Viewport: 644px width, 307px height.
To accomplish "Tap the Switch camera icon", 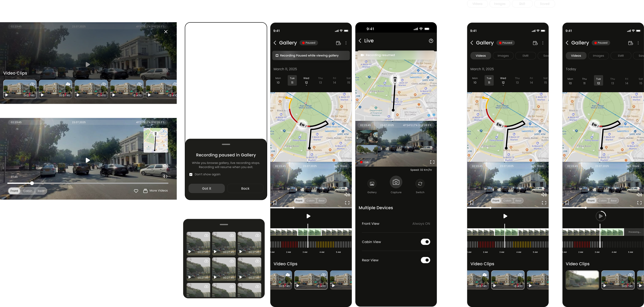I will coord(420,184).
